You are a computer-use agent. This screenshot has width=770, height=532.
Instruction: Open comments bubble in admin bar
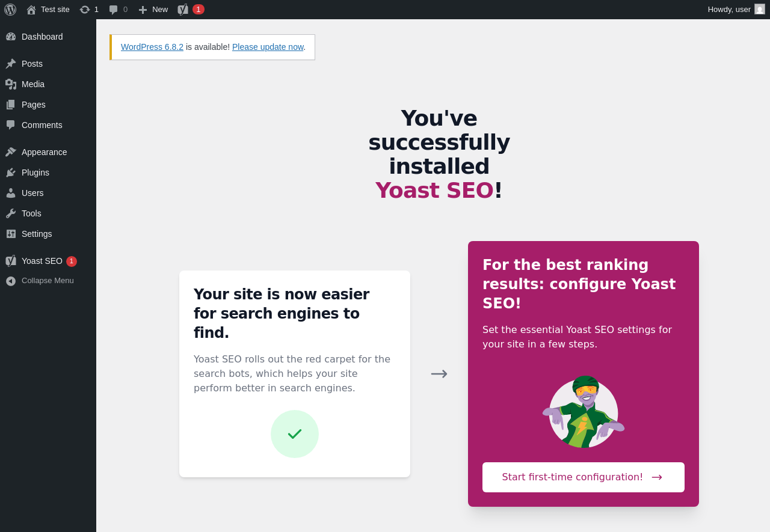coord(113,10)
